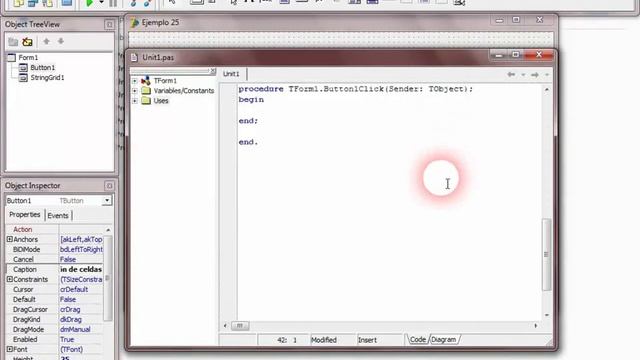Click the editor horizontal scroll right arrow
The width and height of the screenshot is (640, 360).
536,326
